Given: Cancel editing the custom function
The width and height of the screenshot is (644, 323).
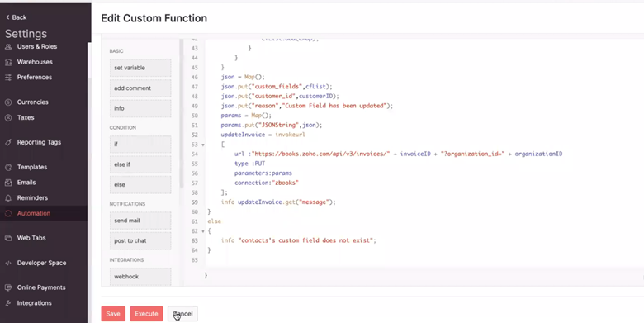Looking at the screenshot, I should (x=182, y=314).
